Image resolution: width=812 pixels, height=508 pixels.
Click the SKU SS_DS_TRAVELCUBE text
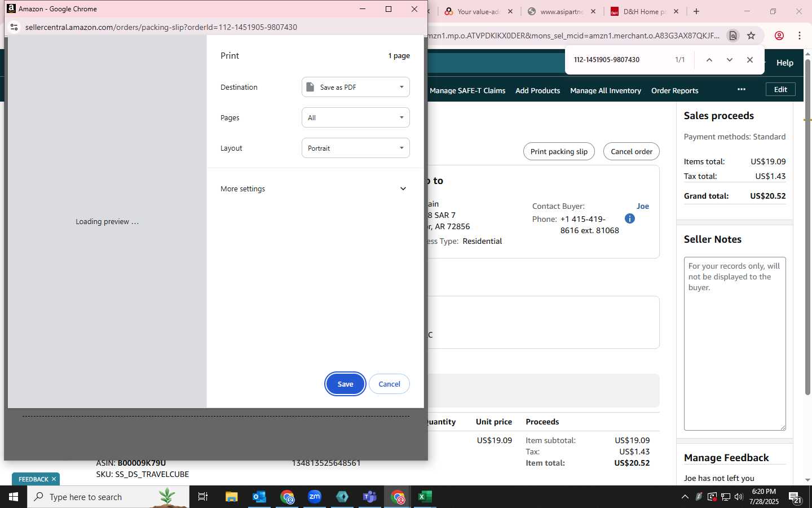tap(143, 474)
